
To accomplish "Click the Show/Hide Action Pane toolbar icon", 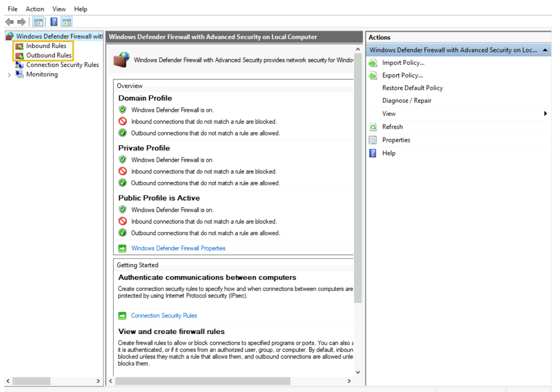I will pyautogui.click(x=67, y=22).
